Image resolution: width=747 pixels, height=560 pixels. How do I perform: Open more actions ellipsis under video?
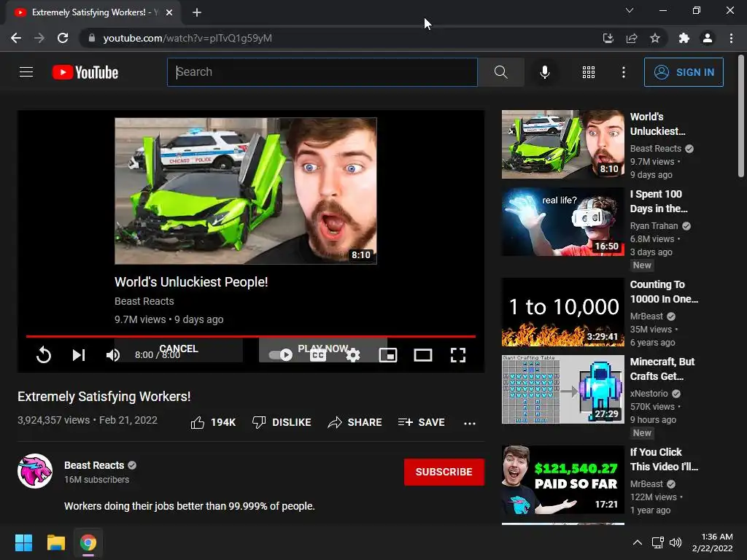pos(470,423)
